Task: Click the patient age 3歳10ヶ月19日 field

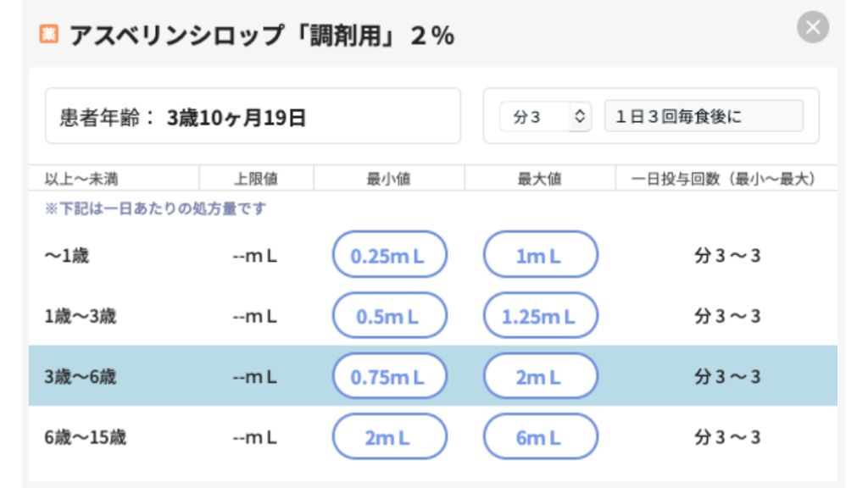Action: (253, 117)
